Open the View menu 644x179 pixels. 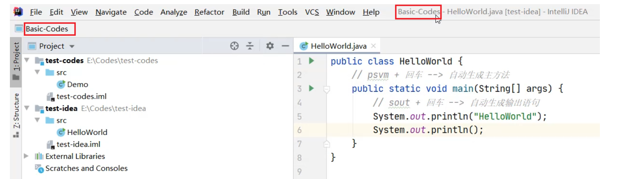coord(79,12)
